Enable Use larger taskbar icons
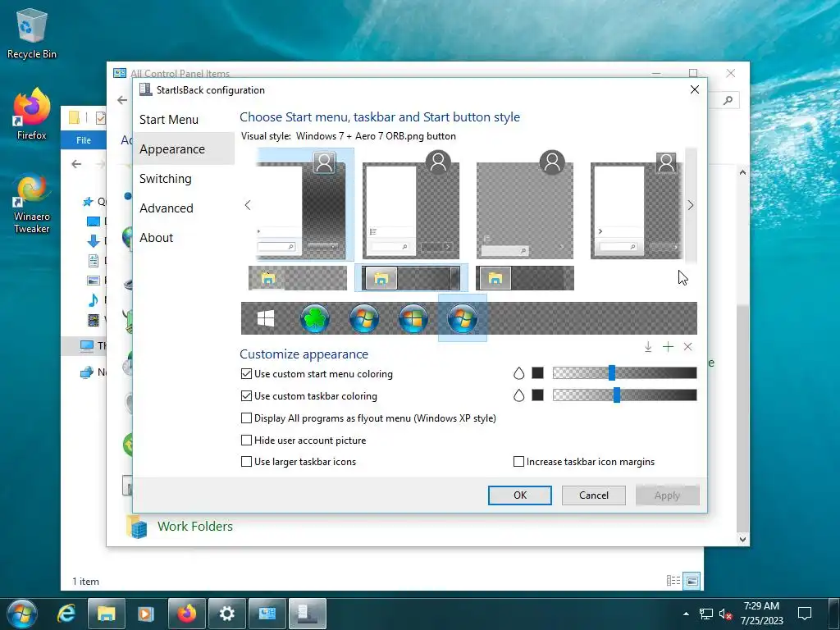Image resolution: width=840 pixels, height=630 pixels. pos(246,462)
